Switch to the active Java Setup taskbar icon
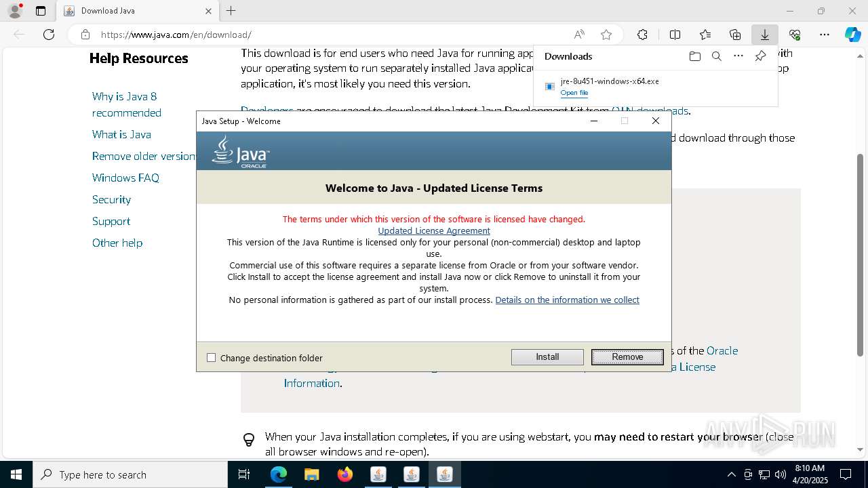868x488 pixels. pos(445,474)
